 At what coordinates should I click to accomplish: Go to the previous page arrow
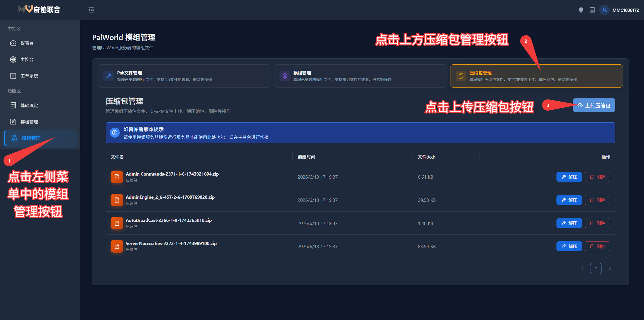pos(582,268)
